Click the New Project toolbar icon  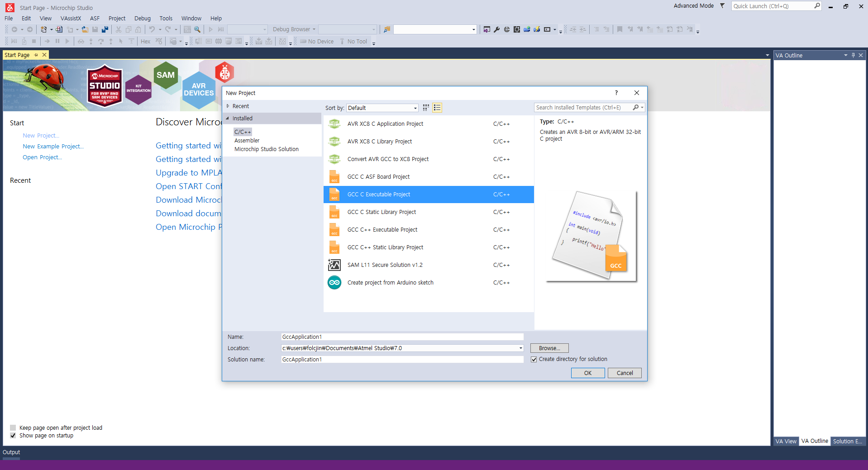43,29
